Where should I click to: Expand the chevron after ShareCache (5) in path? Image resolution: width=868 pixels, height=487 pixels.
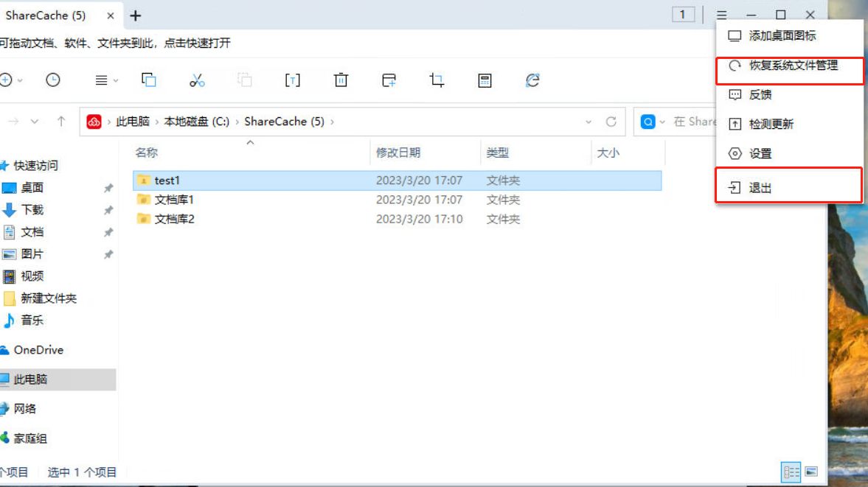point(332,122)
